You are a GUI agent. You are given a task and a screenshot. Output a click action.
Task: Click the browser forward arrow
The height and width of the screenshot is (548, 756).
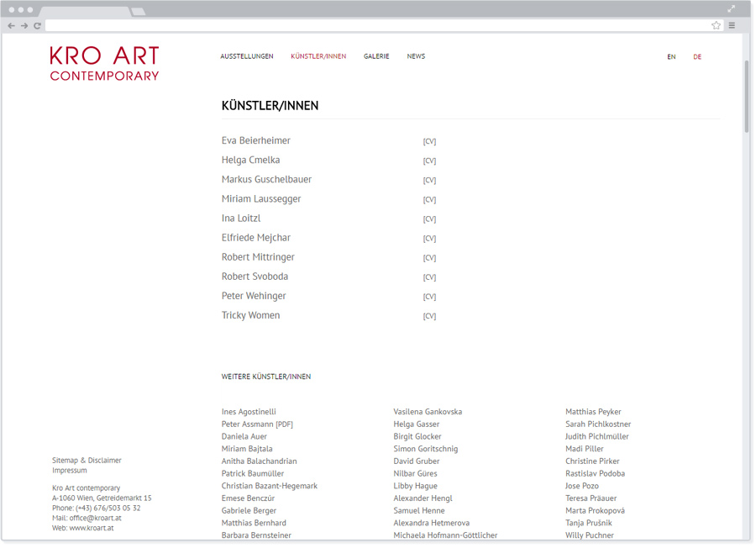point(24,26)
